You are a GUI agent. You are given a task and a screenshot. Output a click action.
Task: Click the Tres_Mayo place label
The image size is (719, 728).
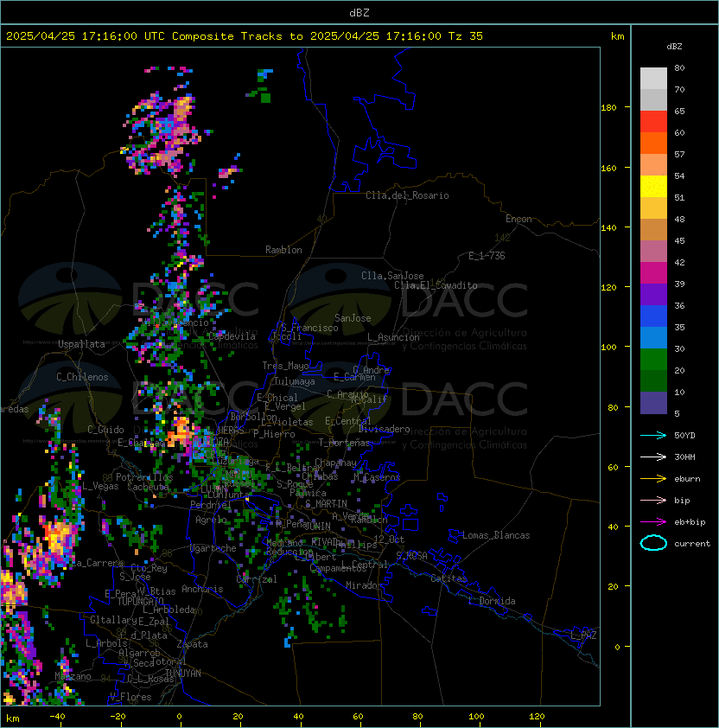(x=285, y=366)
